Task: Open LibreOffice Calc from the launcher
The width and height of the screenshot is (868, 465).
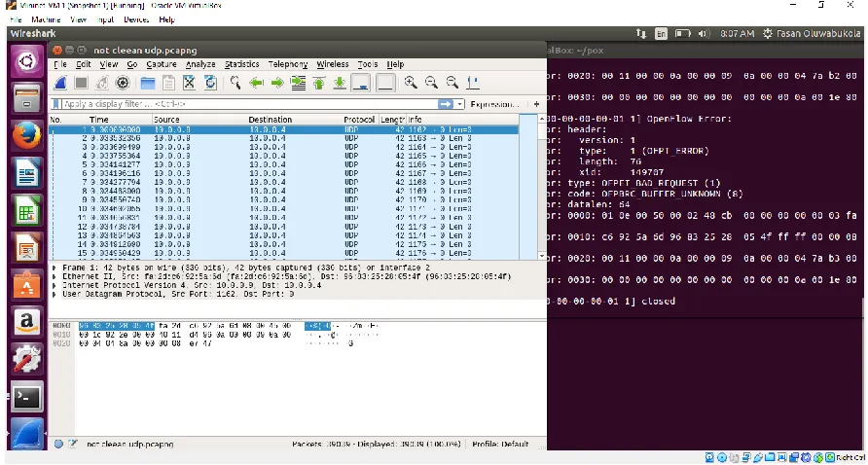Action: (26, 211)
